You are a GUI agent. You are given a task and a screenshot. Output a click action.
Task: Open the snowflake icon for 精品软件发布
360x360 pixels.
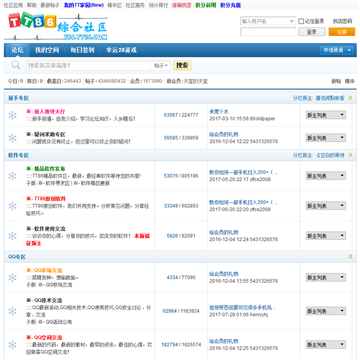[x=12, y=176]
